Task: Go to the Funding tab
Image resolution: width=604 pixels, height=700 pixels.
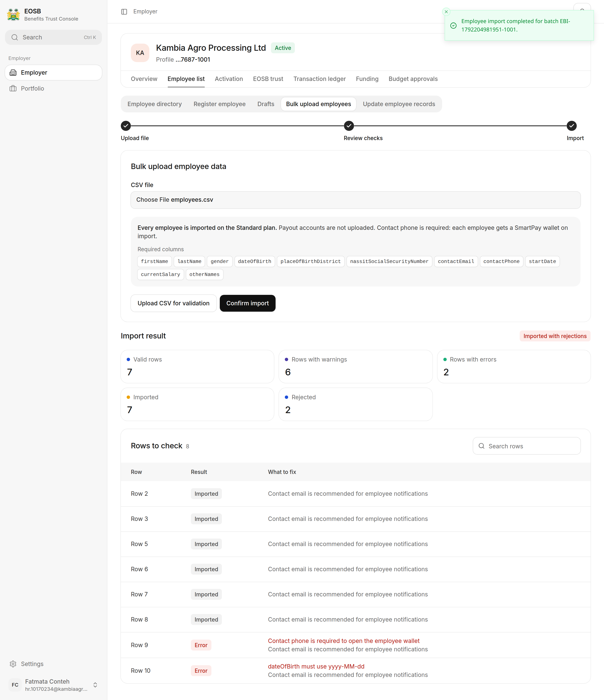Action: click(367, 79)
